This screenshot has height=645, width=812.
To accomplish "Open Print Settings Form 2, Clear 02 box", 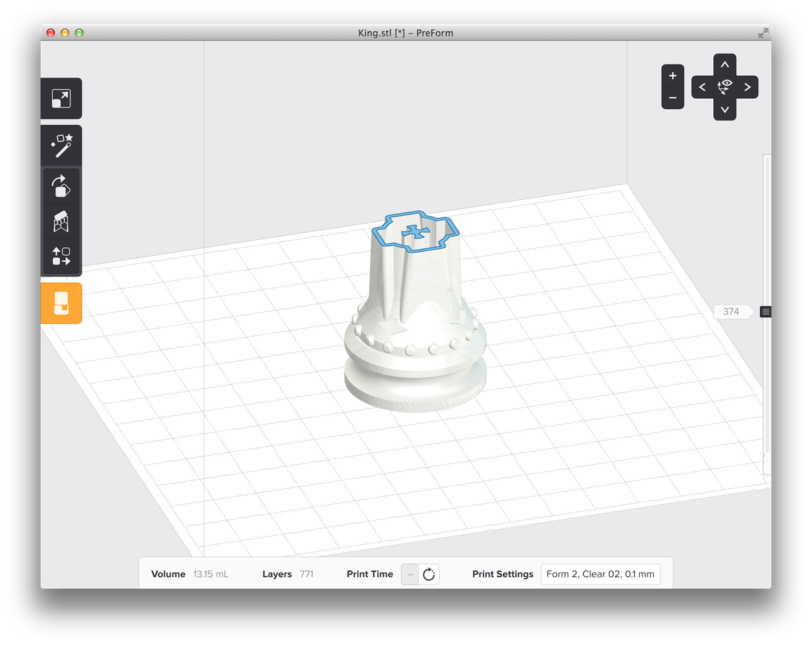I will pyautogui.click(x=600, y=574).
